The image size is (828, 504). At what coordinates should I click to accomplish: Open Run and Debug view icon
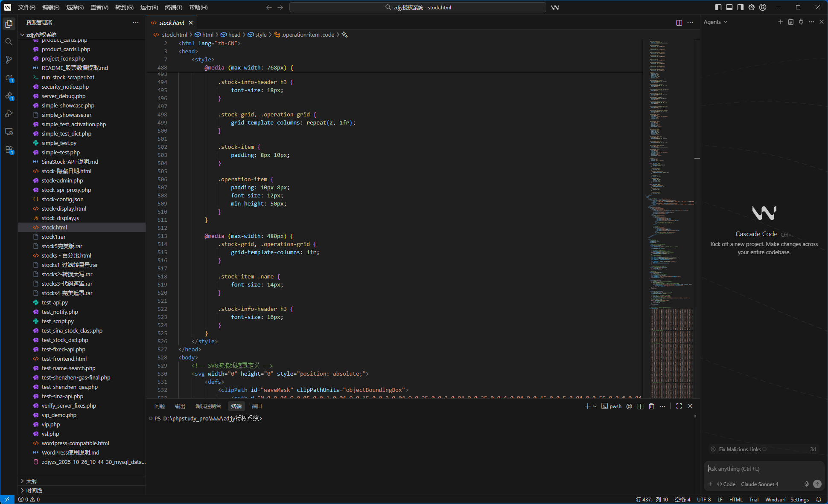click(9, 113)
